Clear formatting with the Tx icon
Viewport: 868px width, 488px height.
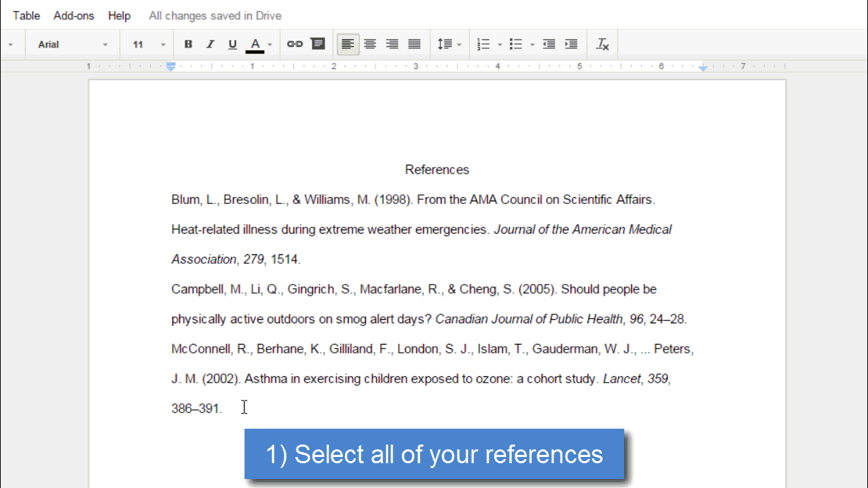click(603, 43)
